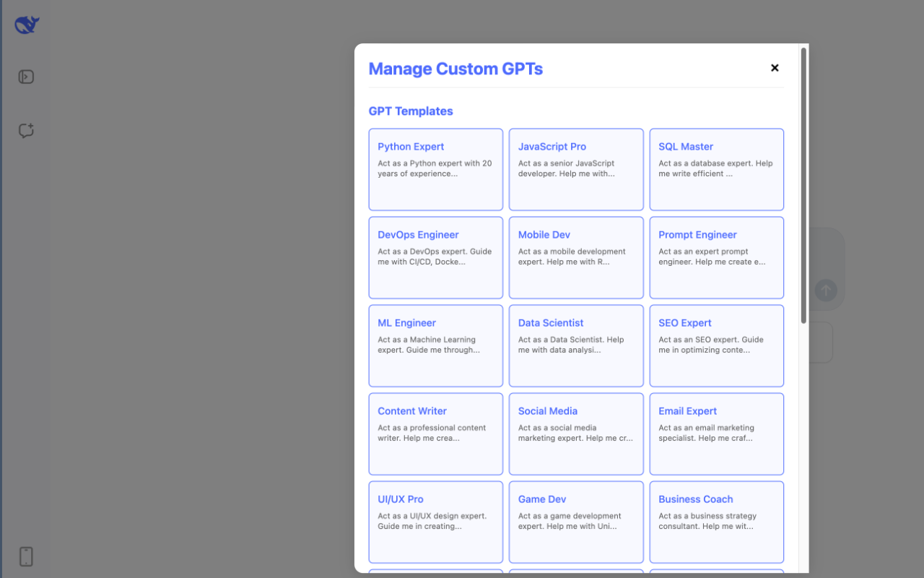This screenshot has width=924, height=578.
Task: Select the Data Scientist template
Action: (x=575, y=345)
